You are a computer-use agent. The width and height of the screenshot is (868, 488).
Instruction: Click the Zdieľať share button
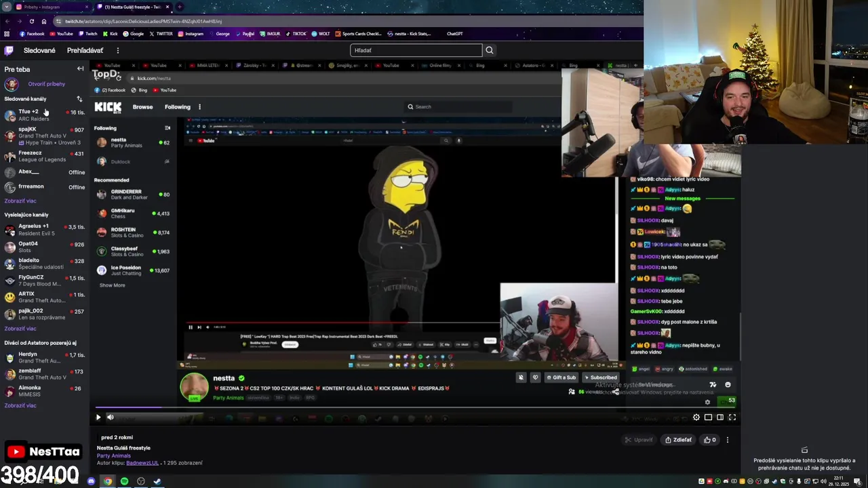tap(678, 440)
